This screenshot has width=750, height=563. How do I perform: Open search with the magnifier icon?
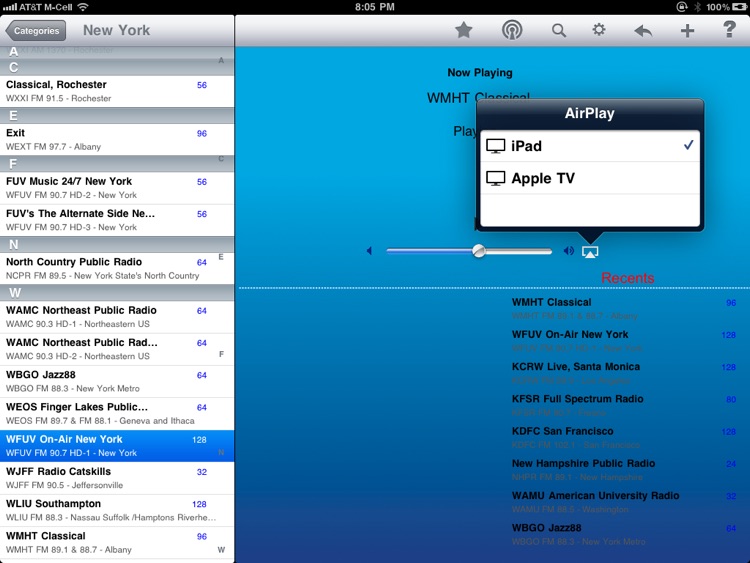(559, 31)
